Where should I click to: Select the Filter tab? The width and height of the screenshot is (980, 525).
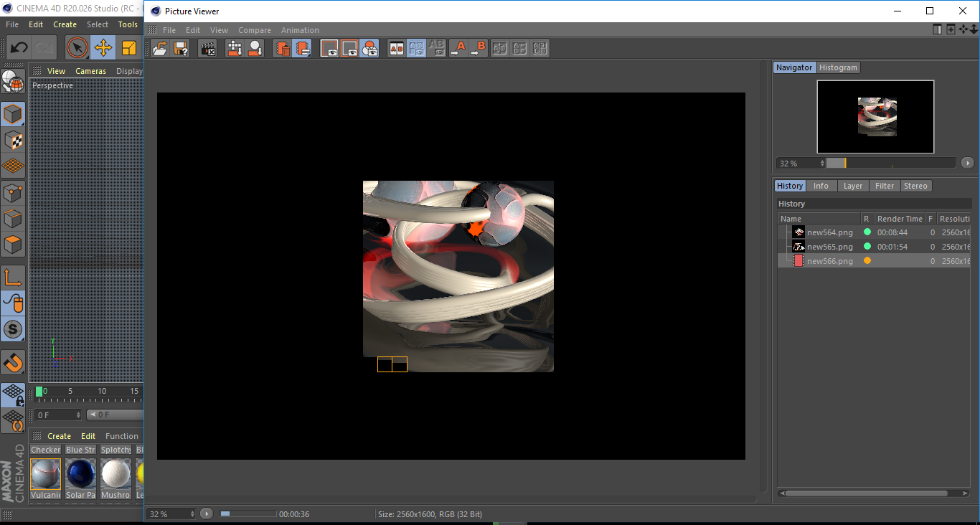pos(885,186)
